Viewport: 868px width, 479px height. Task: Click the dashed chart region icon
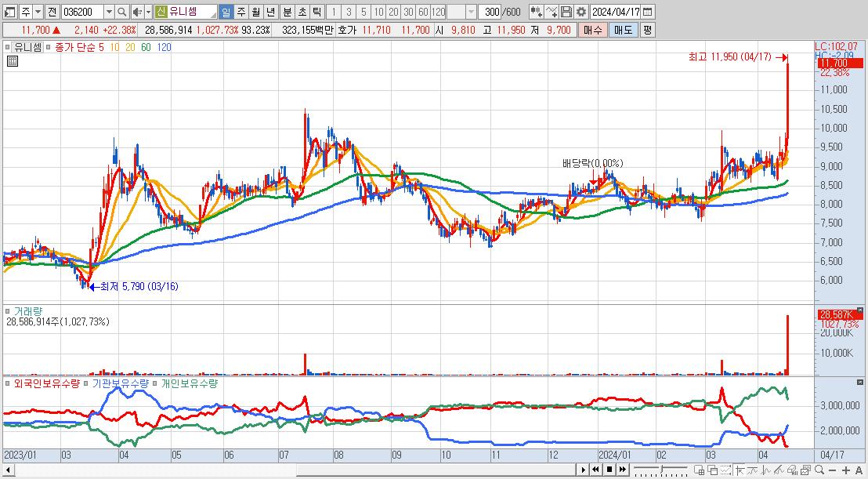725,470
